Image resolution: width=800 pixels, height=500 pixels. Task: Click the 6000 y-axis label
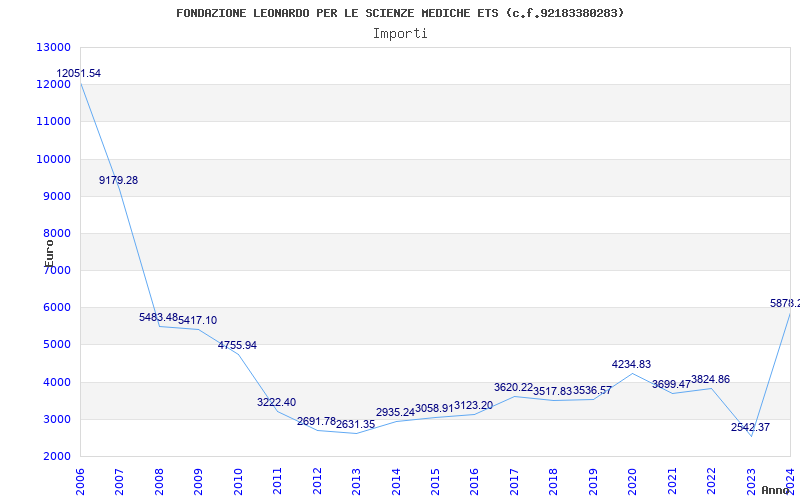tap(56, 308)
